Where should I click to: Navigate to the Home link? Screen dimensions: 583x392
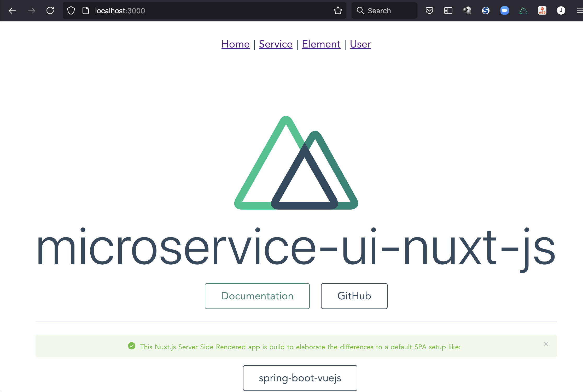tap(235, 44)
